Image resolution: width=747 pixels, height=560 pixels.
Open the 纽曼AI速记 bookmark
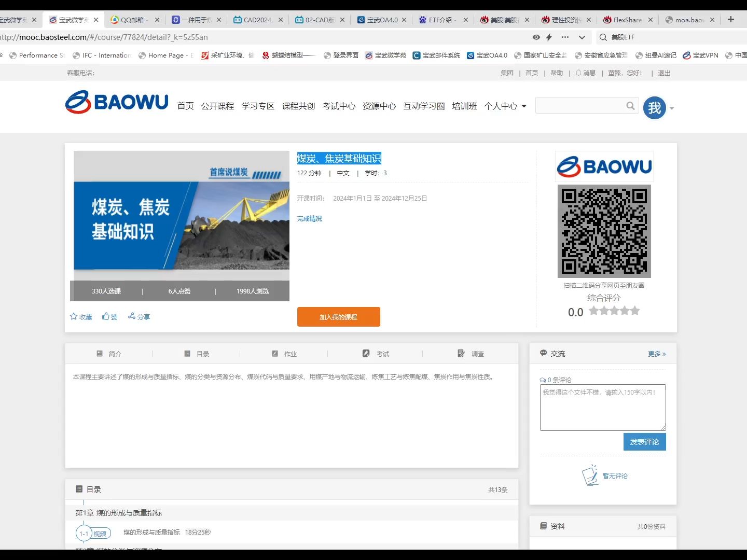point(656,55)
